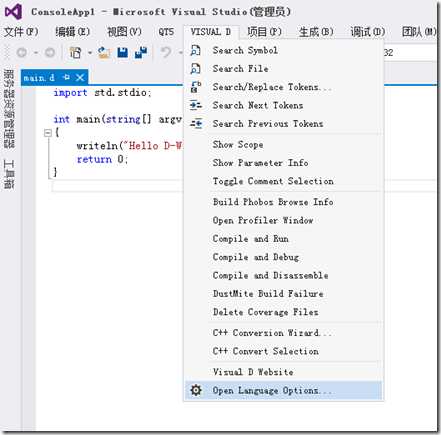Click the 'int' keyword before main
Image resolution: width=441 pixels, height=435 pixels.
pyautogui.click(x=62, y=119)
